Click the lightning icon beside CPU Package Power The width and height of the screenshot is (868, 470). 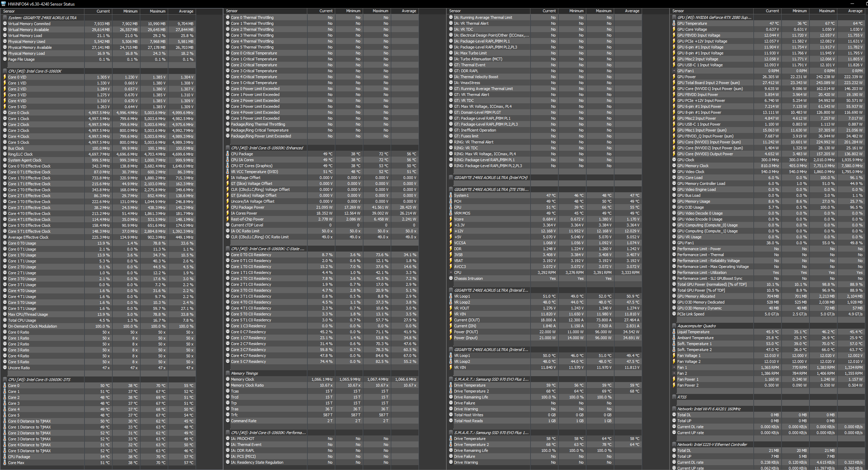(228, 207)
